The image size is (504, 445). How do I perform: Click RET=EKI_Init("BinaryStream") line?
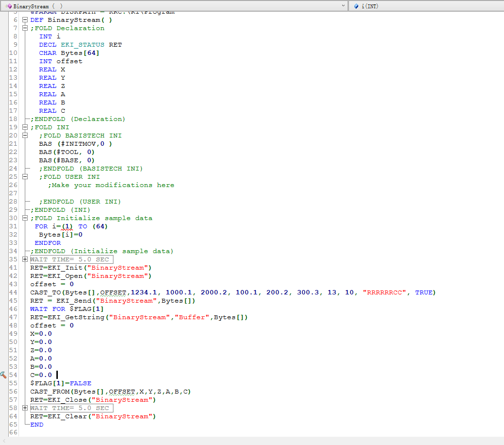click(91, 268)
